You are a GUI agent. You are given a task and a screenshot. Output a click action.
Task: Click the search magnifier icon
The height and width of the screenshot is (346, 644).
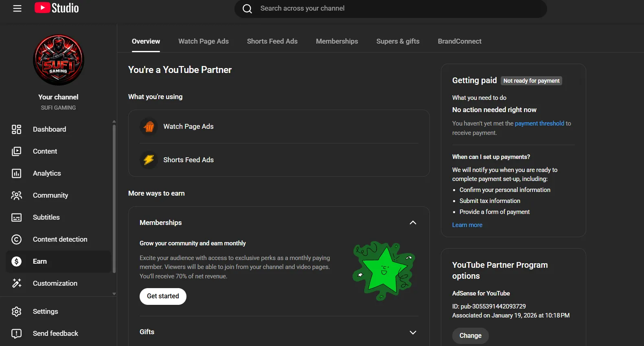pyautogui.click(x=247, y=9)
